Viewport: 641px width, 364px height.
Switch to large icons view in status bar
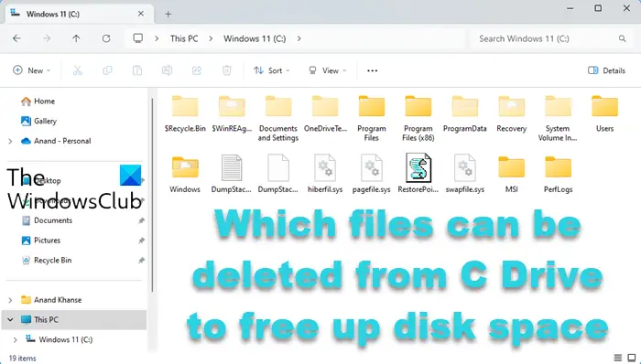point(632,358)
